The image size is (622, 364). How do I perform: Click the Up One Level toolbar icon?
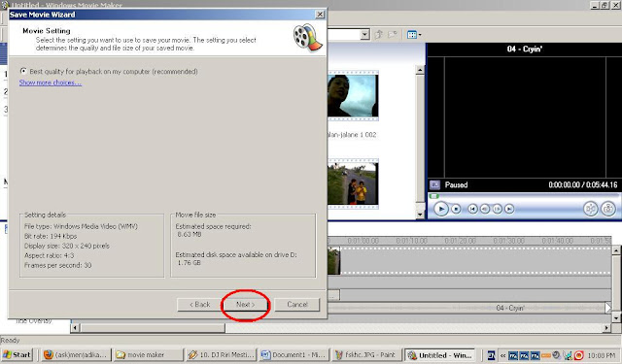[x=379, y=35]
